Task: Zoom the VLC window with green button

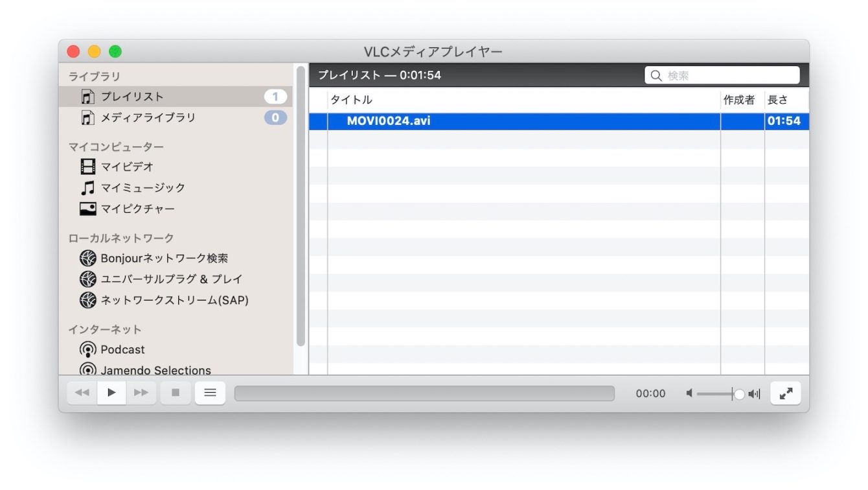Action: click(x=115, y=51)
